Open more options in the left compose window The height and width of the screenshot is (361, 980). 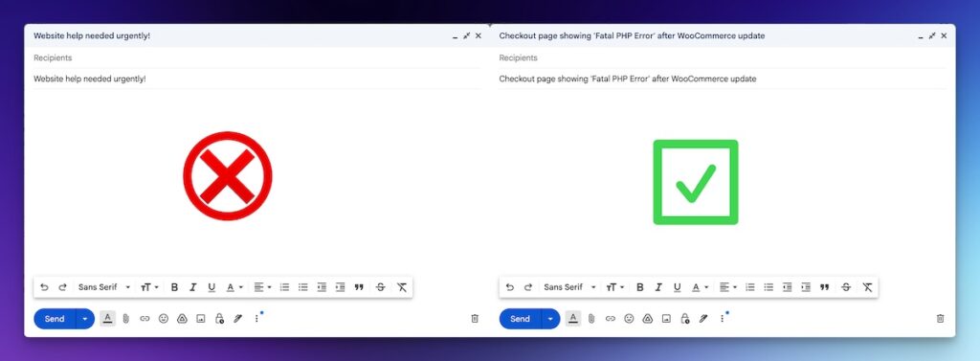[256, 319]
